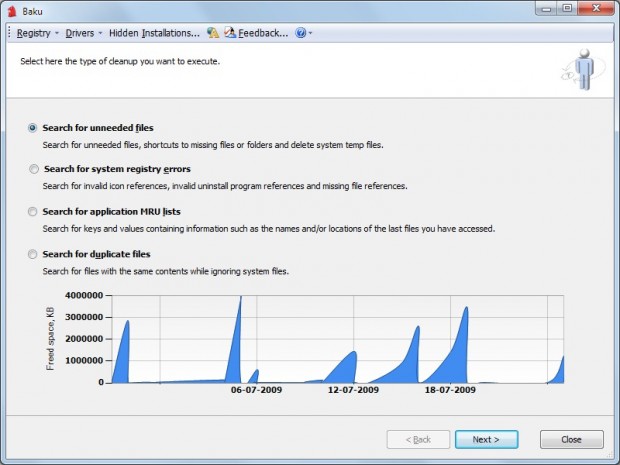Click the Close button at bottom
Viewport: 620px width, 465px height.
[572, 439]
